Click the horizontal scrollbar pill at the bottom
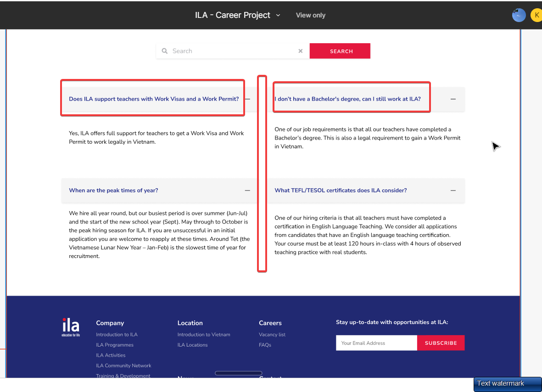Viewport: 542px width, 392px height. pyautogui.click(x=239, y=373)
